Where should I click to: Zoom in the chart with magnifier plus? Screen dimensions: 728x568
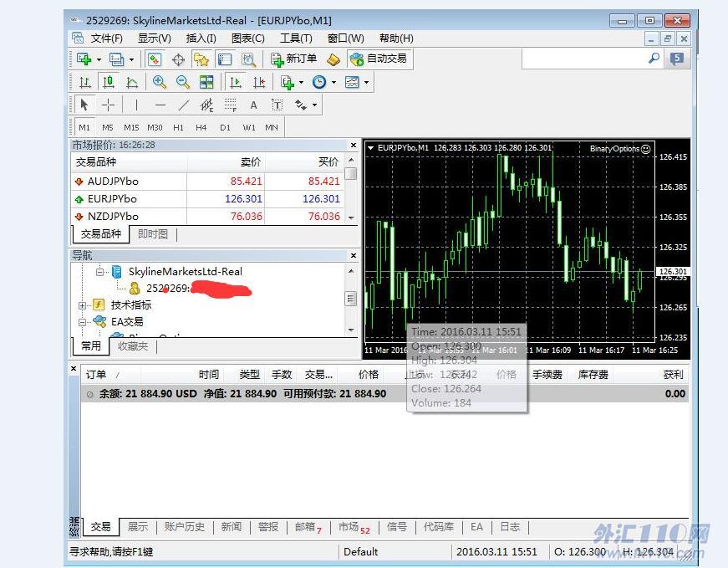tap(160, 82)
